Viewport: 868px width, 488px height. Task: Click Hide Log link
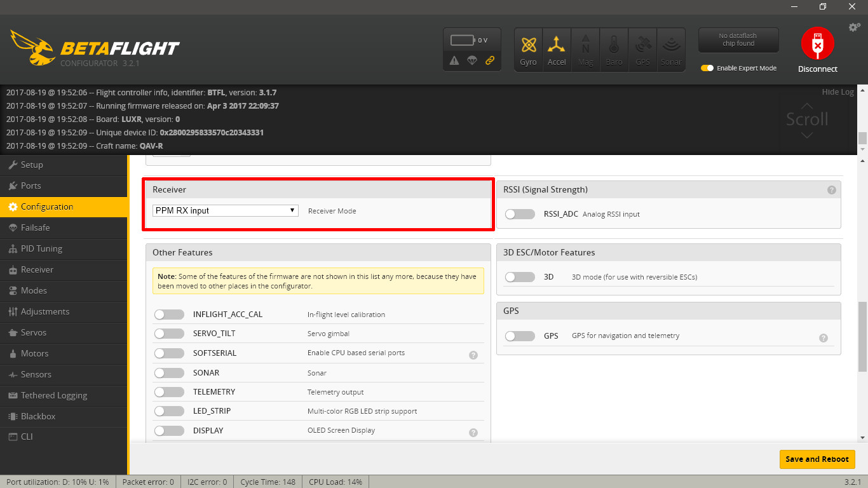(837, 92)
